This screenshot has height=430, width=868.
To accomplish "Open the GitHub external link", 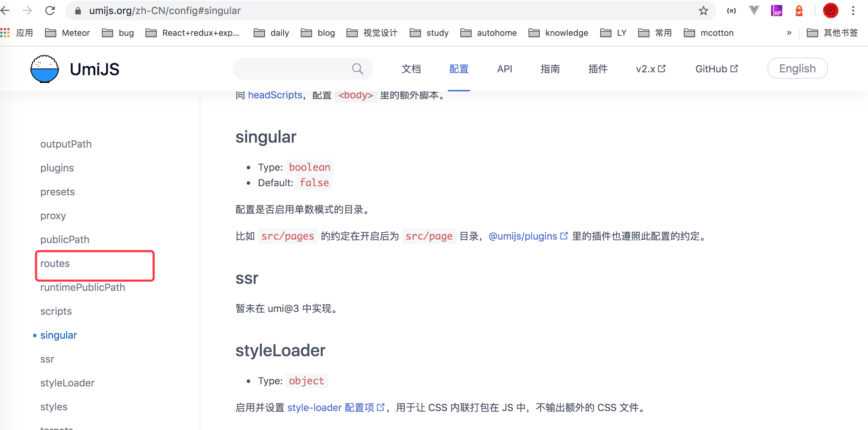I will [717, 69].
